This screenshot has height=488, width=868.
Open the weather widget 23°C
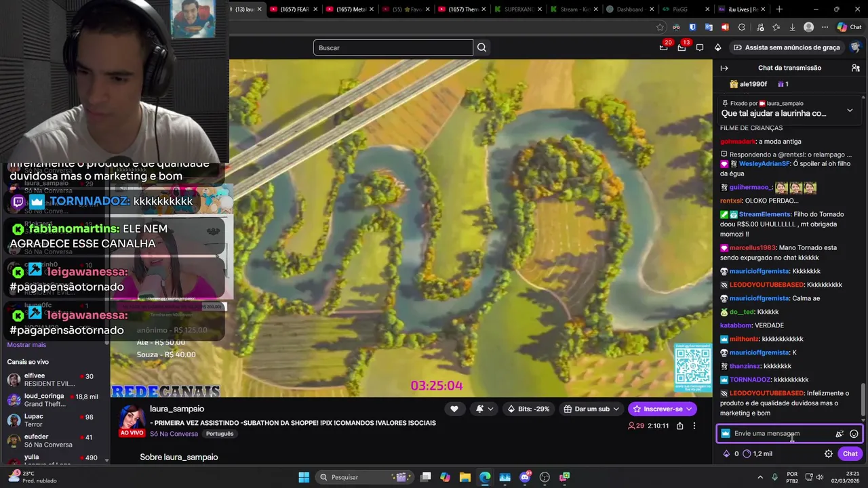click(33, 477)
